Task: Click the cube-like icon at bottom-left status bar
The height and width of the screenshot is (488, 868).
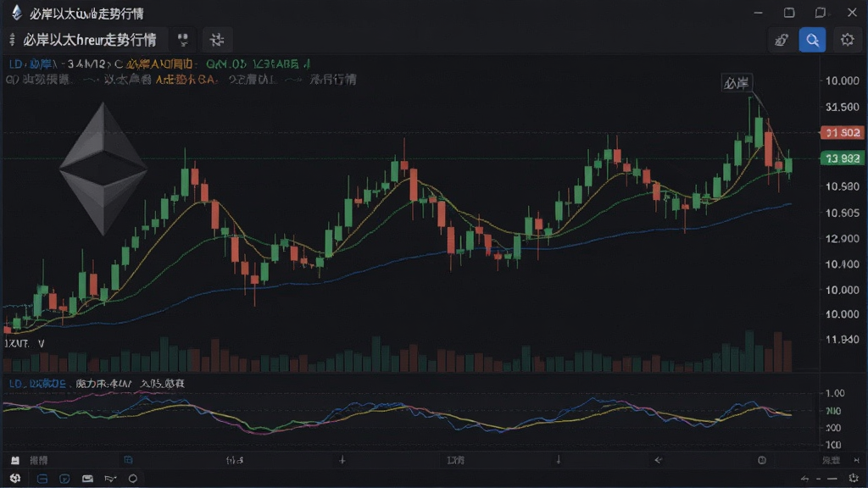Action: click(x=15, y=478)
